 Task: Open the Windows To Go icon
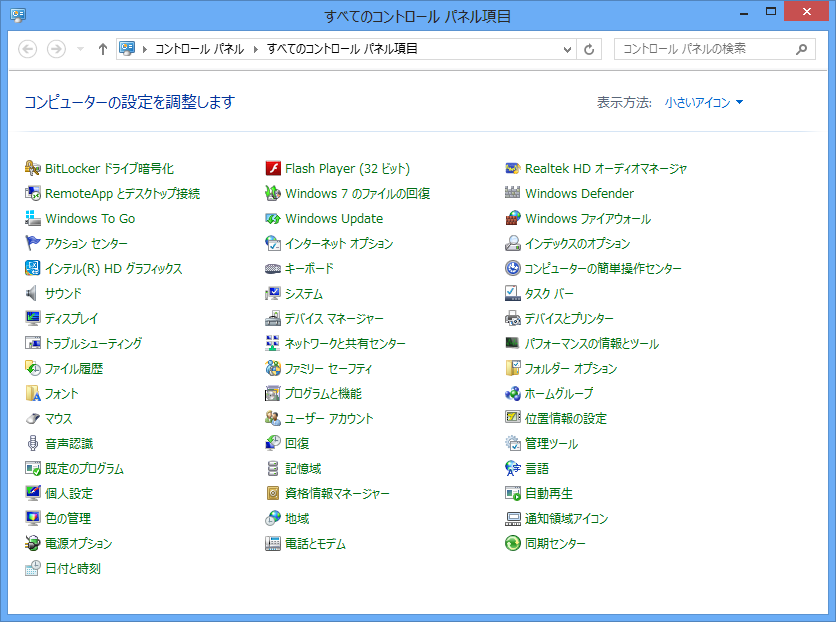click(x=33, y=219)
